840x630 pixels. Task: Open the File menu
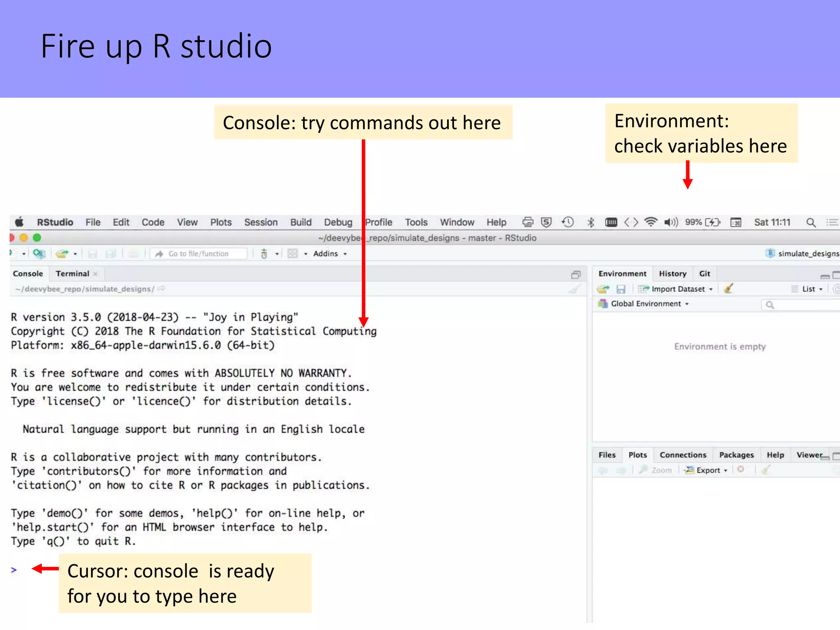[x=93, y=222]
